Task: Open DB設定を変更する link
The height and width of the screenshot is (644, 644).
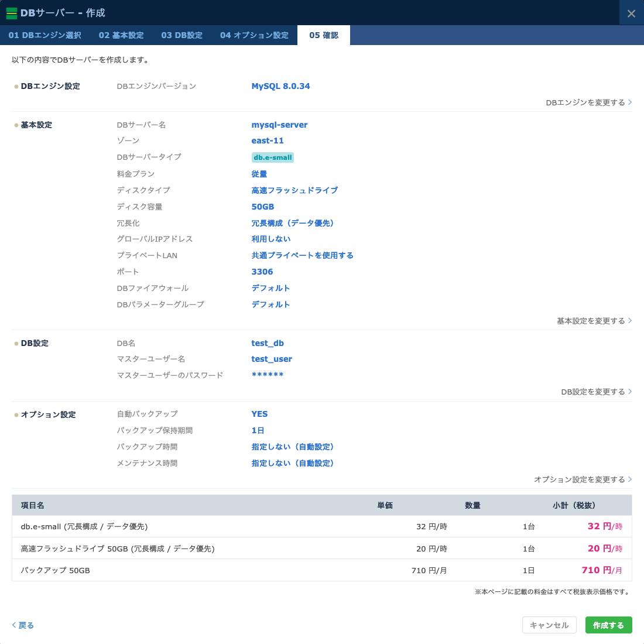Action: tap(596, 392)
